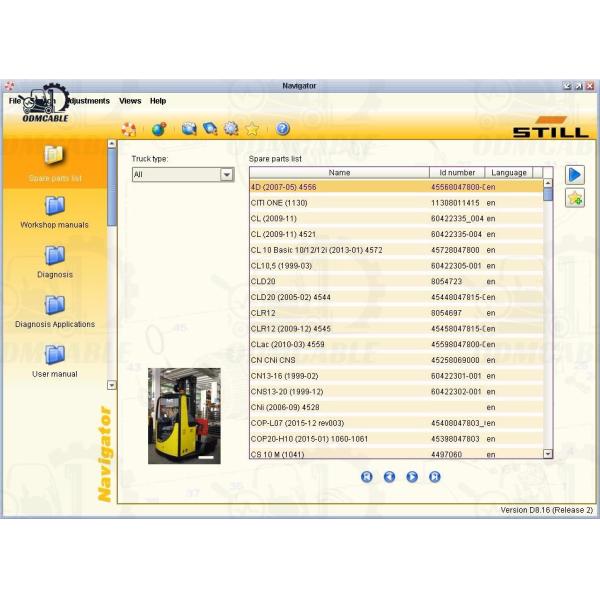This screenshot has height=600, width=600.
Task: Click the add-to-favorites star button at right
Action: click(x=574, y=198)
